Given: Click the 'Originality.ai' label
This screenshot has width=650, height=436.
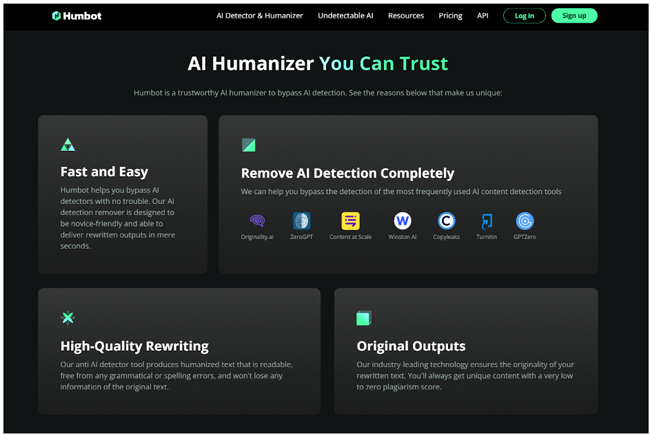Looking at the screenshot, I should pyautogui.click(x=257, y=237).
